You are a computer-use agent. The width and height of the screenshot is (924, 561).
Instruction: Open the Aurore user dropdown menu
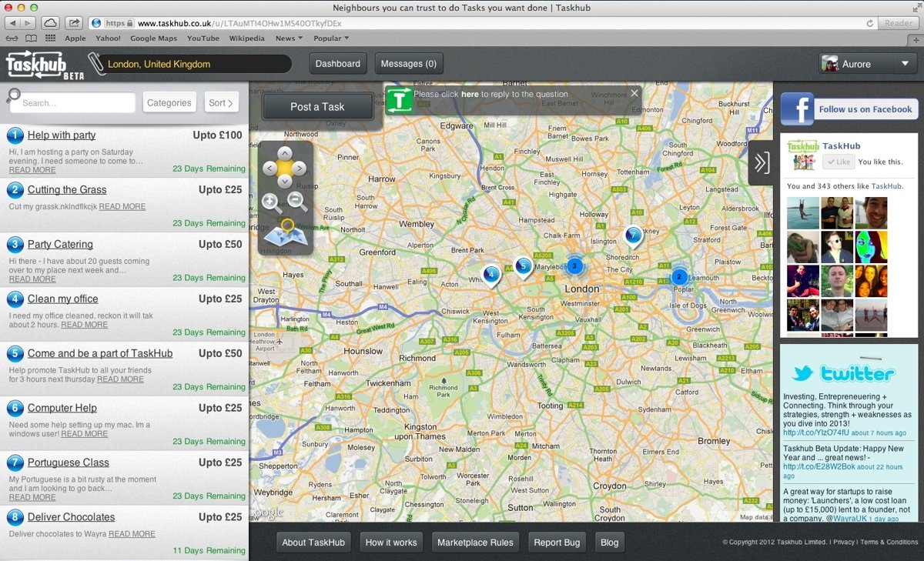coord(867,64)
